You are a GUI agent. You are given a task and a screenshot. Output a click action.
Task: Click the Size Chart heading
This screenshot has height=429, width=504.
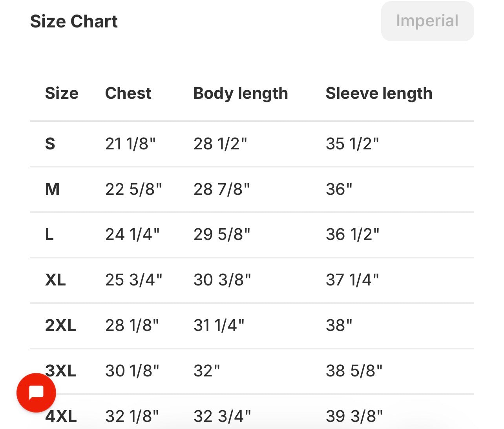[74, 21]
